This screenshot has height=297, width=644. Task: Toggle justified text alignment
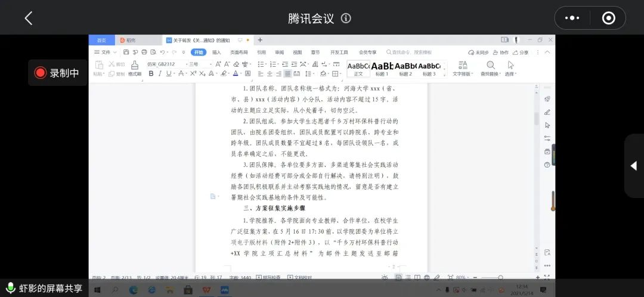pos(288,74)
